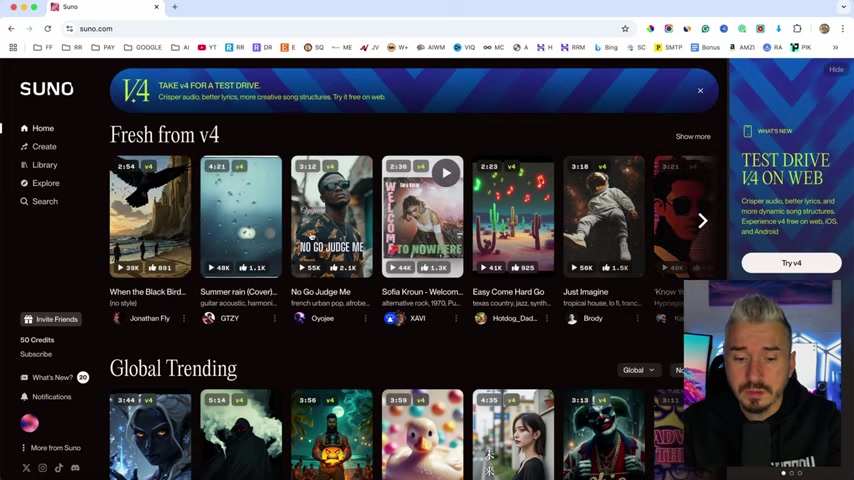Open When the Black Bird cover thumbnail
The width and height of the screenshot is (854, 480).
(x=150, y=217)
